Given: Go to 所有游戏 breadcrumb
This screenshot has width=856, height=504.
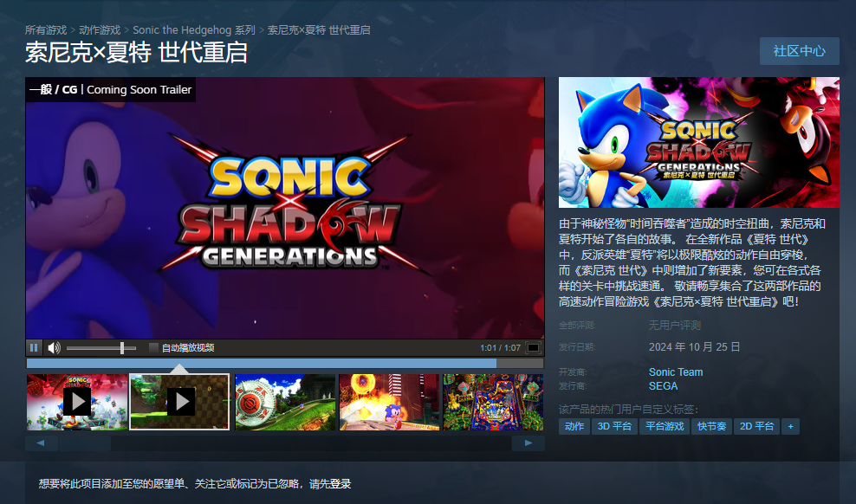Looking at the screenshot, I should tap(46, 30).
